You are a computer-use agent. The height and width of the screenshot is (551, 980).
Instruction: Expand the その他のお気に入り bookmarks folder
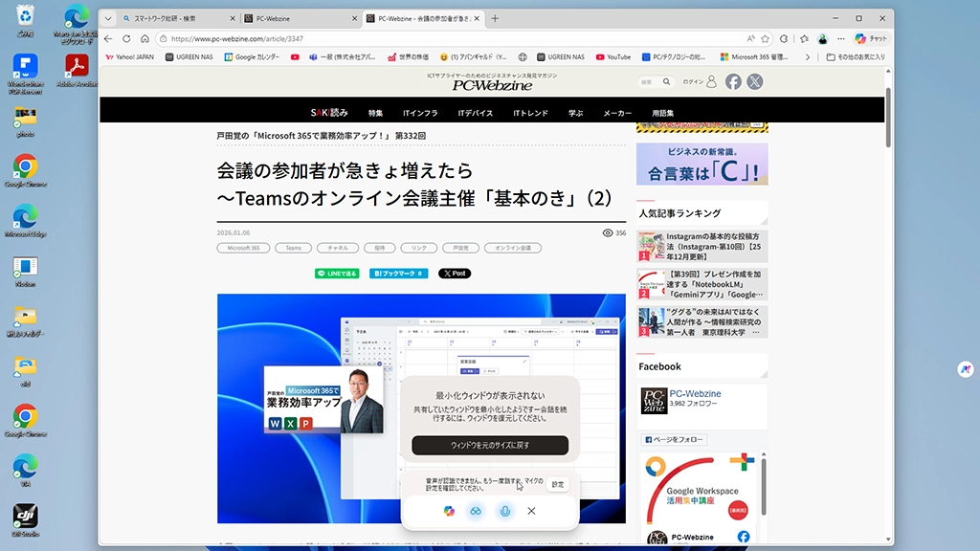[x=855, y=57]
